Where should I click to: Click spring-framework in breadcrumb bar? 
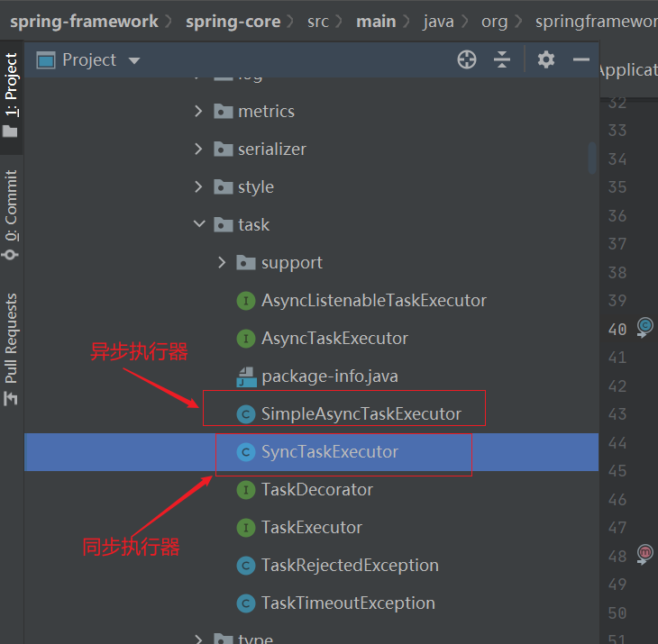[85, 22]
